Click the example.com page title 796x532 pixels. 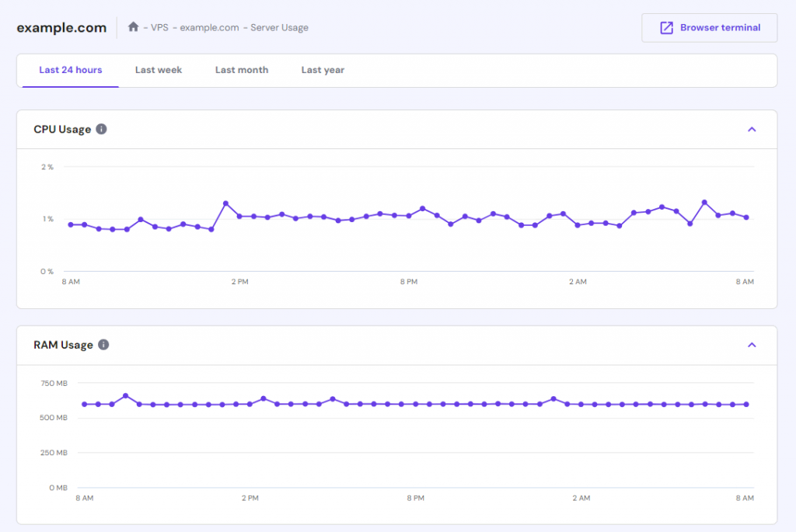click(x=61, y=27)
